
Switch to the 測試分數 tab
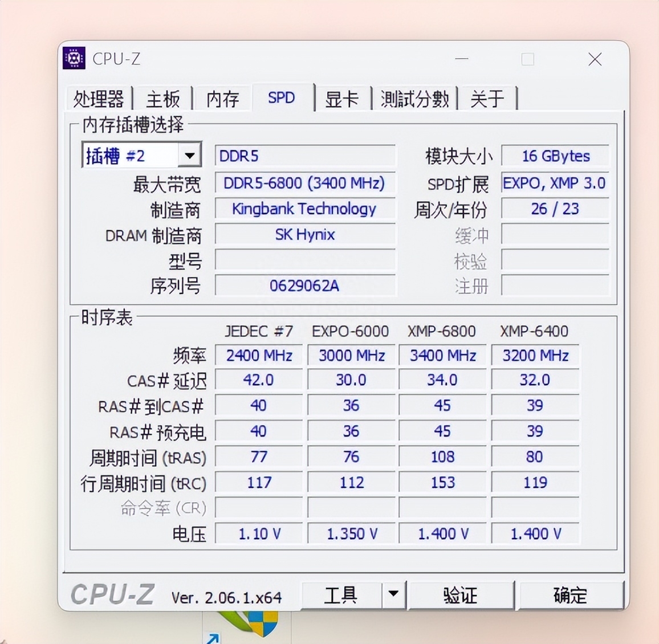coord(414,99)
